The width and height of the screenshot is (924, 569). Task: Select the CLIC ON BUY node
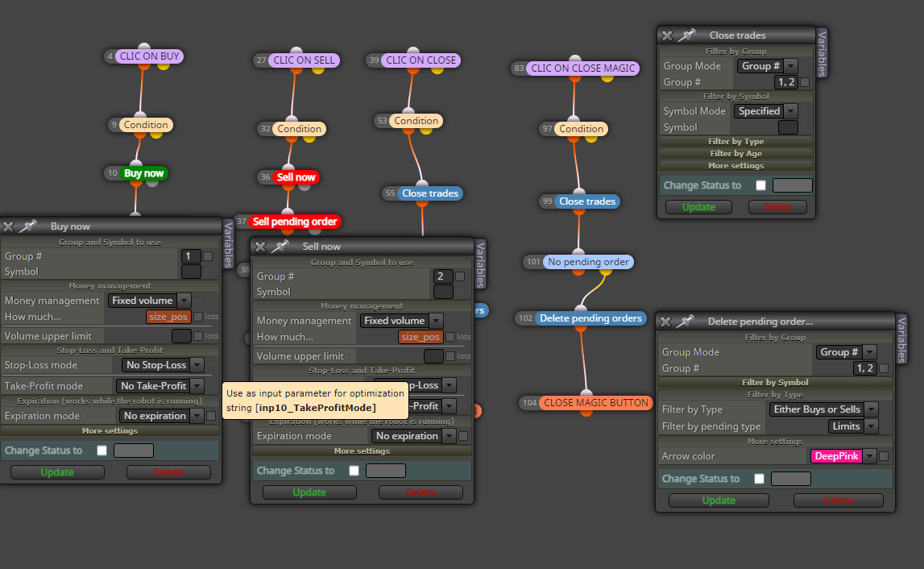click(x=150, y=56)
